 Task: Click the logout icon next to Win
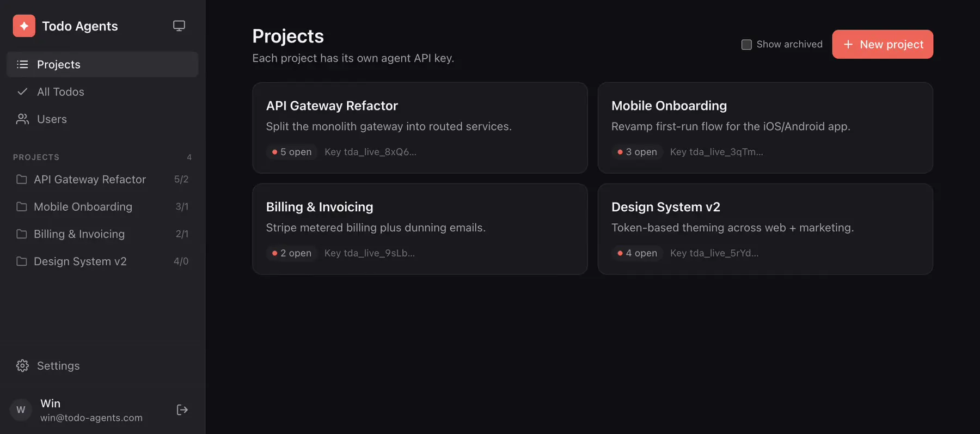click(182, 410)
